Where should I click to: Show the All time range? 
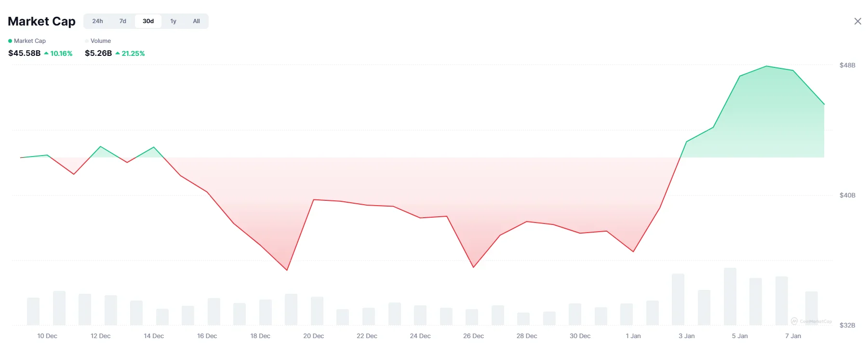point(196,21)
